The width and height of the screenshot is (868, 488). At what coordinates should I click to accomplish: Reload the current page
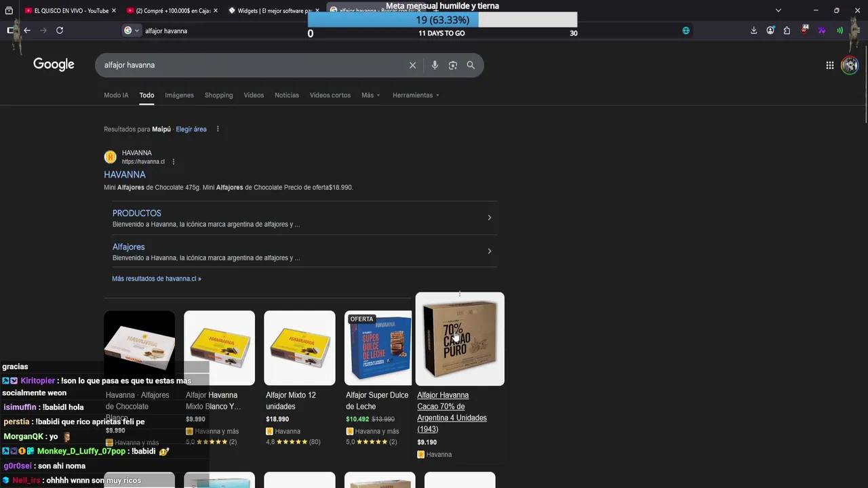pyautogui.click(x=60, y=30)
